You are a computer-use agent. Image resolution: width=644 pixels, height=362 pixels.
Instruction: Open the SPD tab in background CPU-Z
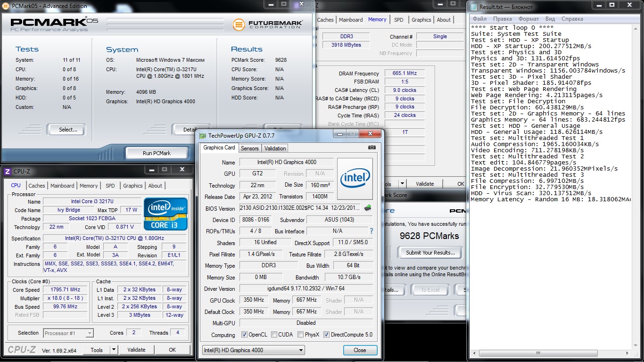point(399,20)
